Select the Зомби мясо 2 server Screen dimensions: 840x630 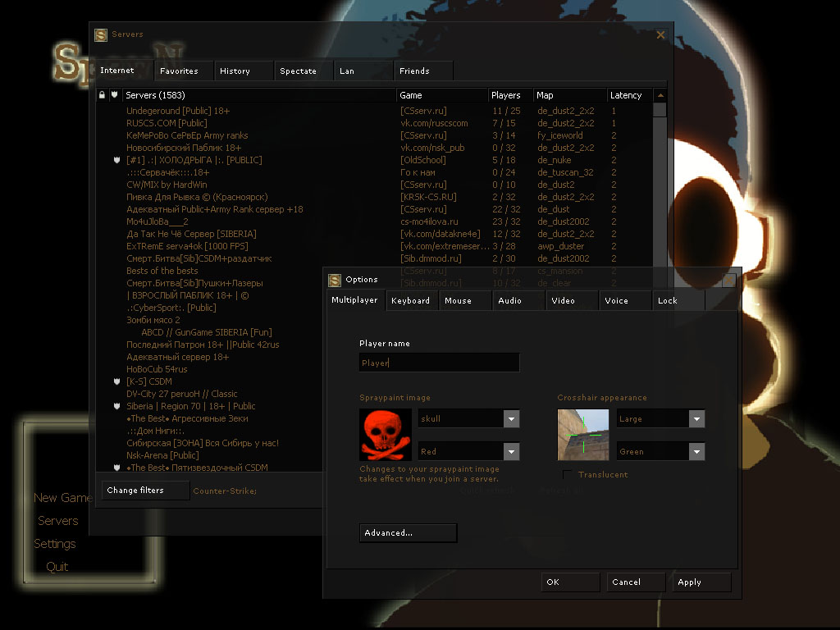click(153, 321)
